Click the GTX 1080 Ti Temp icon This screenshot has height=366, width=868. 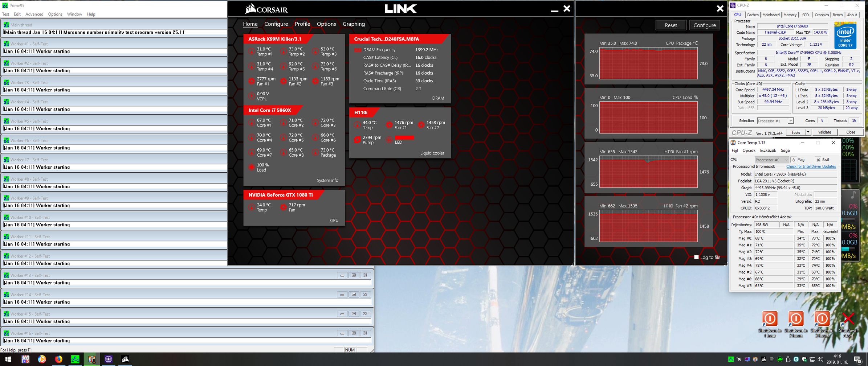point(251,207)
